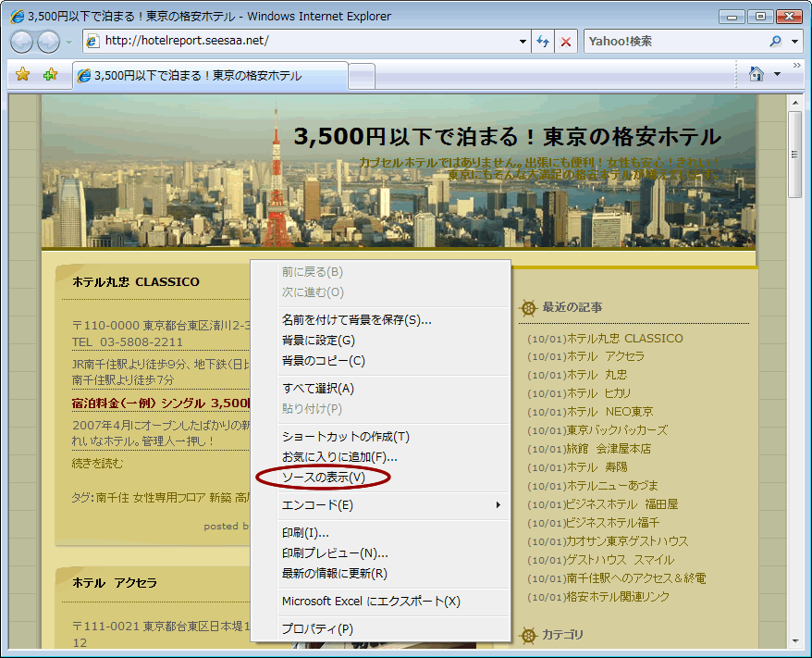Click the Stop loading red X icon
Screen dimensions: 812x658
point(567,42)
